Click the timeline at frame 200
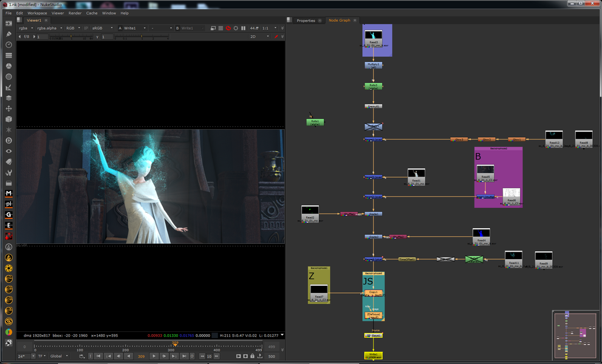 (126, 347)
